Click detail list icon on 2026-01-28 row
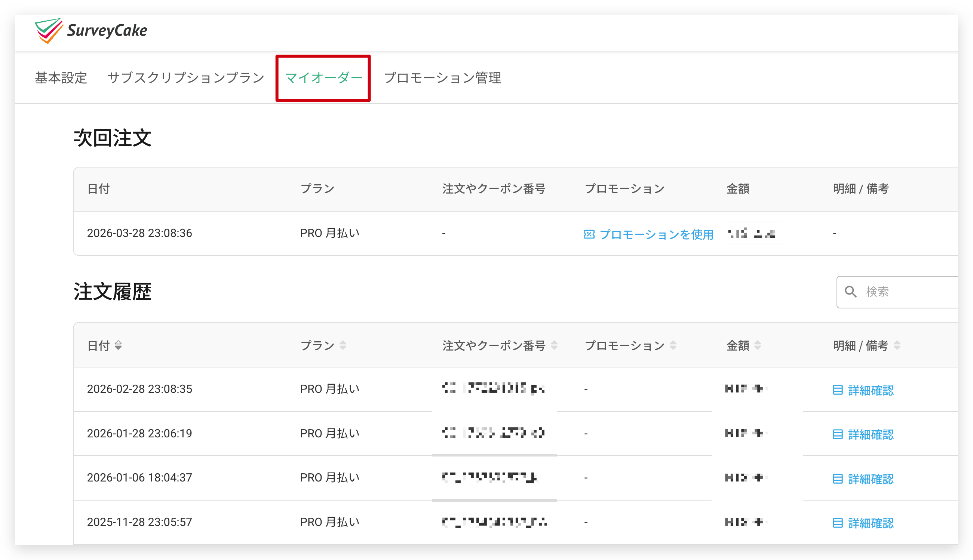Image resolution: width=973 pixels, height=560 pixels. 838,435
